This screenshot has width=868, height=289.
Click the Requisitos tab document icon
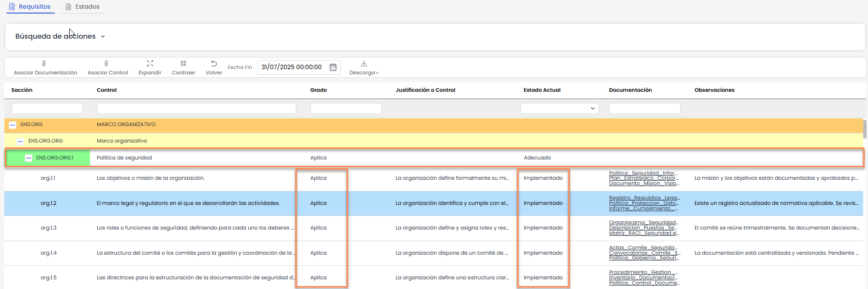(12, 7)
